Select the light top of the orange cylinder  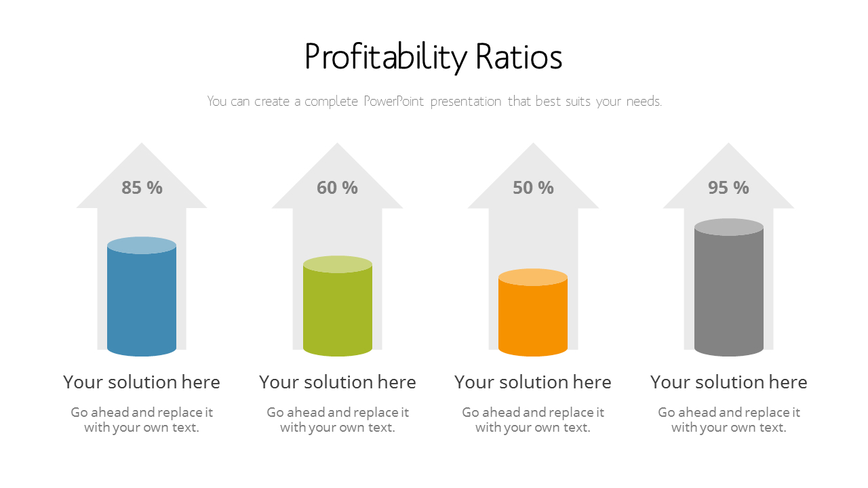point(533,277)
